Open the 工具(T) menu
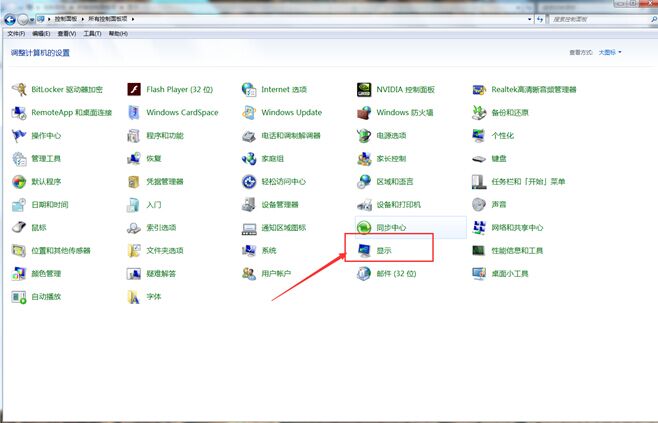The image size is (658, 423). click(x=92, y=34)
